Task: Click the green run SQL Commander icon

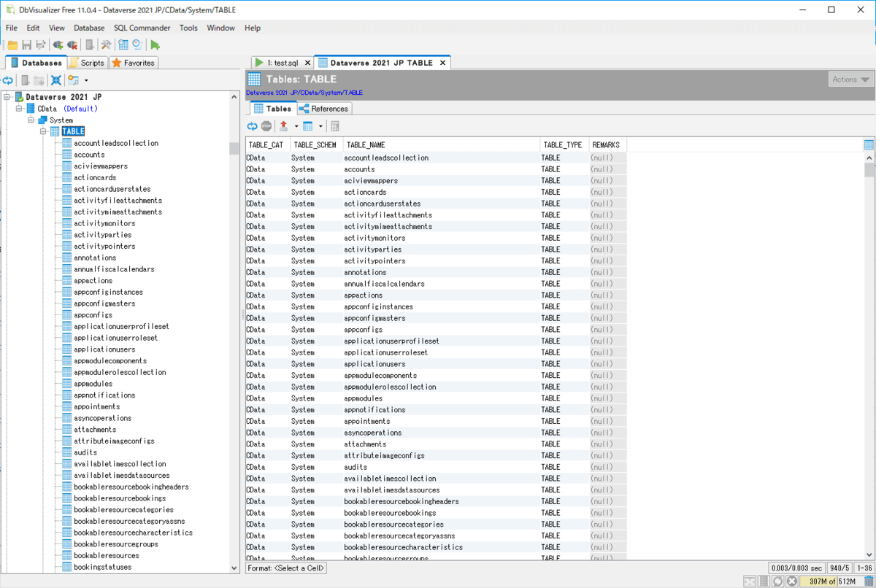Action: click(x=155, y=45)
